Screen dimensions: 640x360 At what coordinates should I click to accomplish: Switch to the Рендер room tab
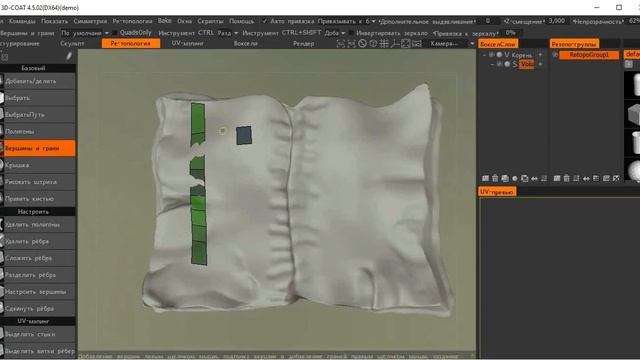(x=303, y=43)
